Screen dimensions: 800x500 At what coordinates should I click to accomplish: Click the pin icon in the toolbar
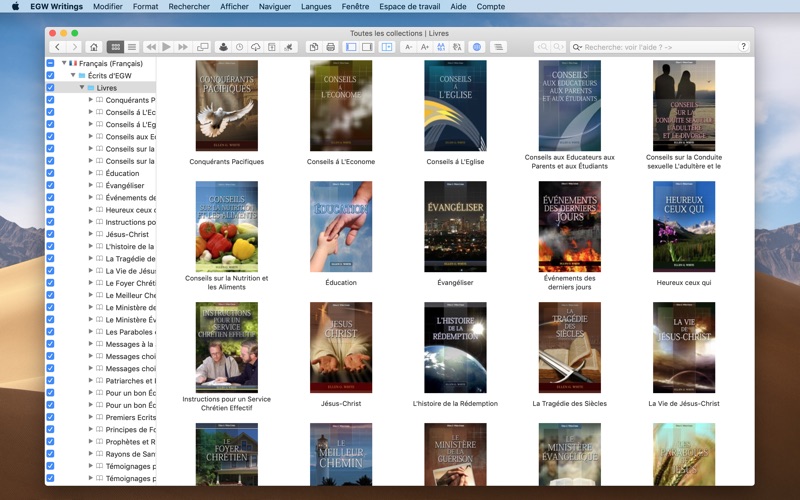pos(288,47)
